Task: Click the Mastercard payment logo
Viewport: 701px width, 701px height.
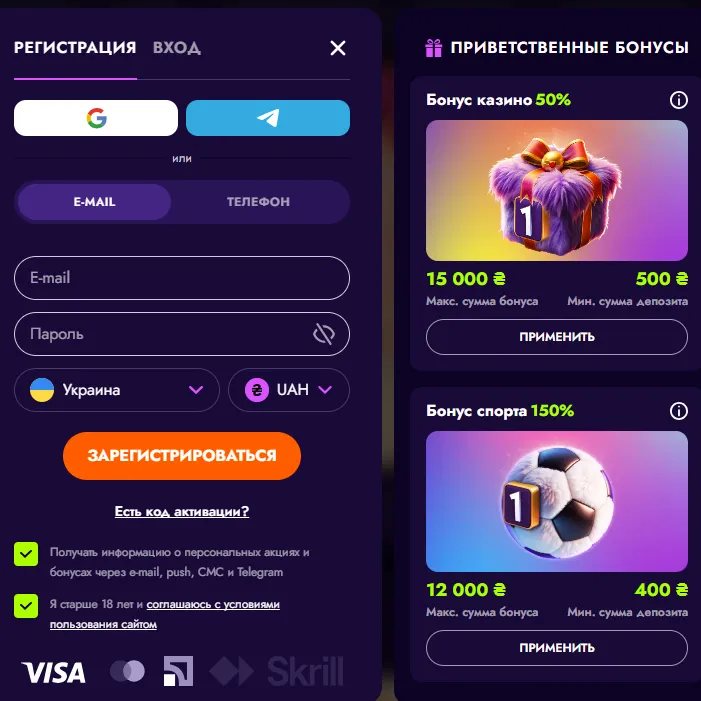Action: click(x=127, y=671)
